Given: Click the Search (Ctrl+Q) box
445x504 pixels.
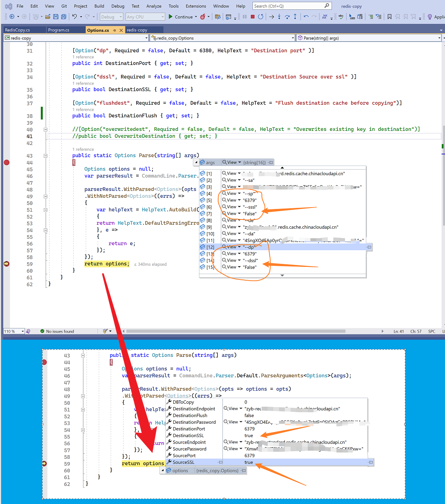Looking at the screenshot, I should [289, 6].
